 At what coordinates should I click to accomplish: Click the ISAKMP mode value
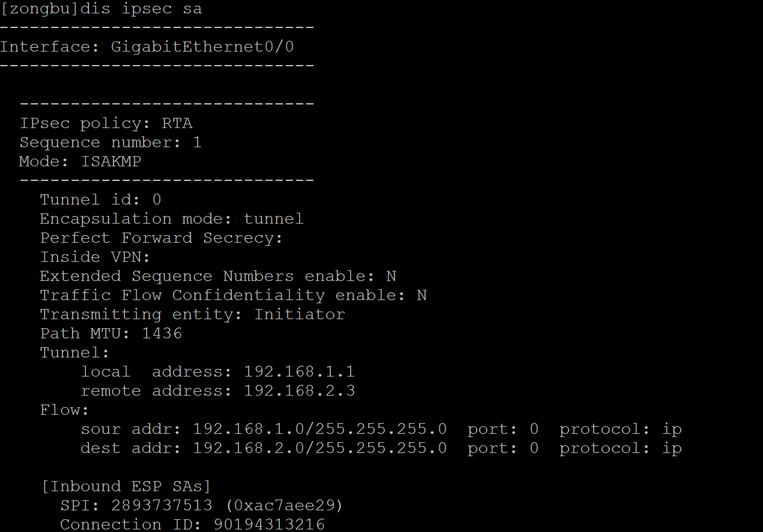tap(111, 161)
